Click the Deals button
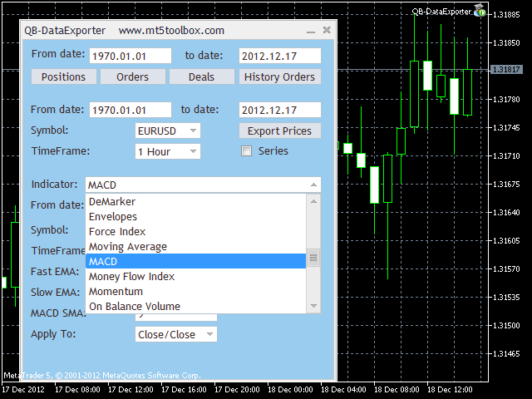The height and width of the screenshot is (399, 532). [x=201, y=77]
